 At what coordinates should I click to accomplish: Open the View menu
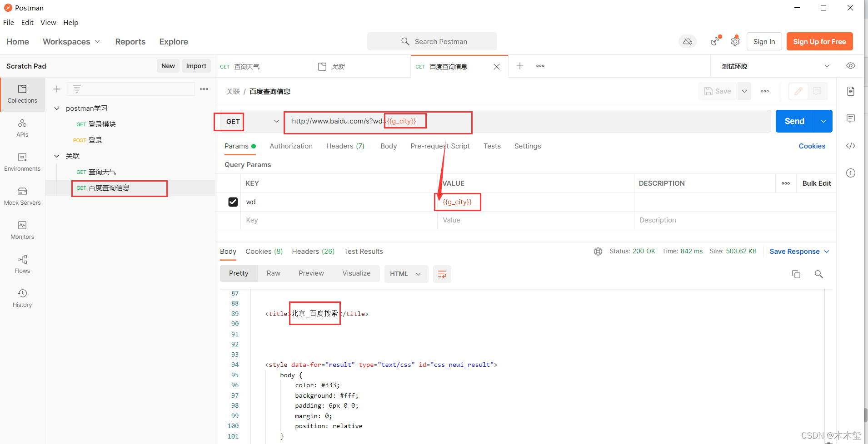[48, 22]
